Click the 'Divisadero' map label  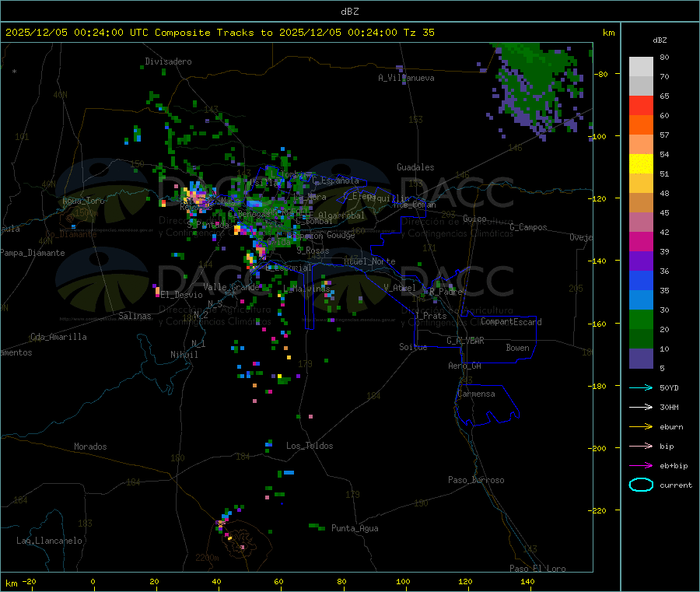click(168, 61)
